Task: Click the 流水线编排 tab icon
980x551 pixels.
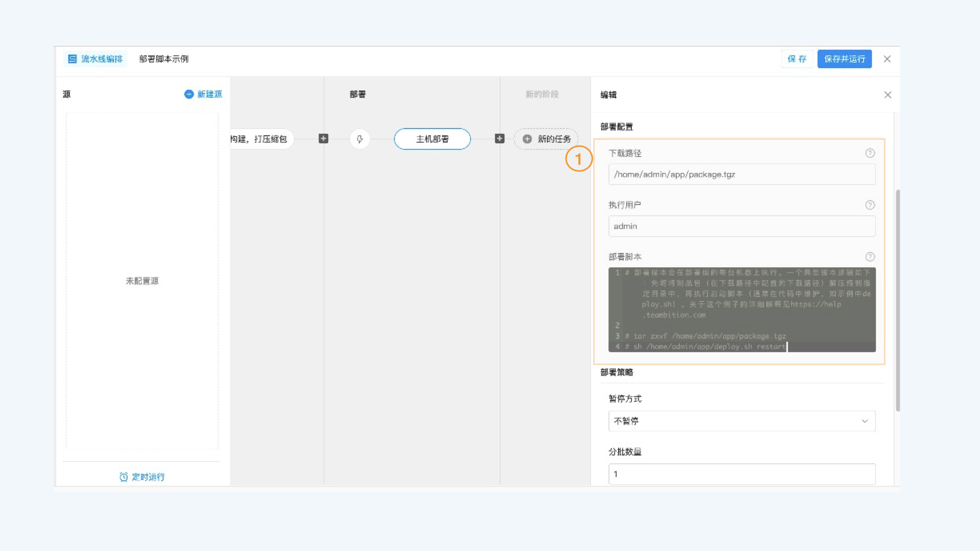Action: [72, 59]
